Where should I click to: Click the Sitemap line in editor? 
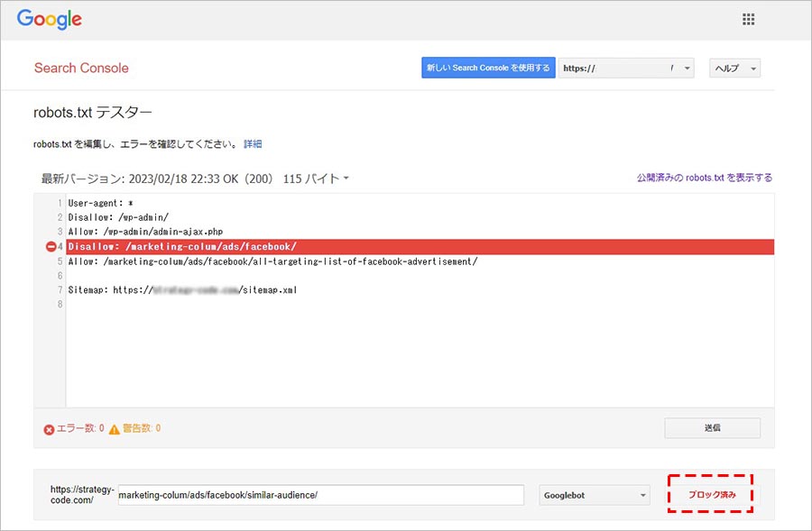point(182,290)
